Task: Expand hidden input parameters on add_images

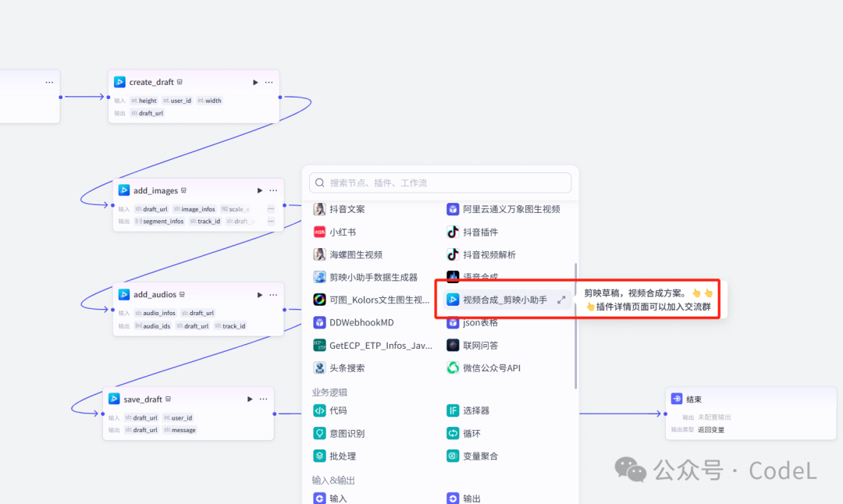Action: [x=271, y=209]
